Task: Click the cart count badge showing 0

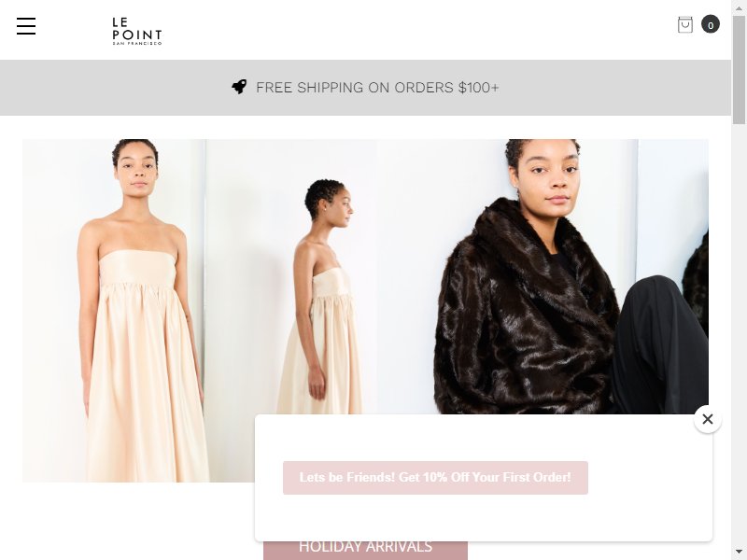Action: [711, 25]
